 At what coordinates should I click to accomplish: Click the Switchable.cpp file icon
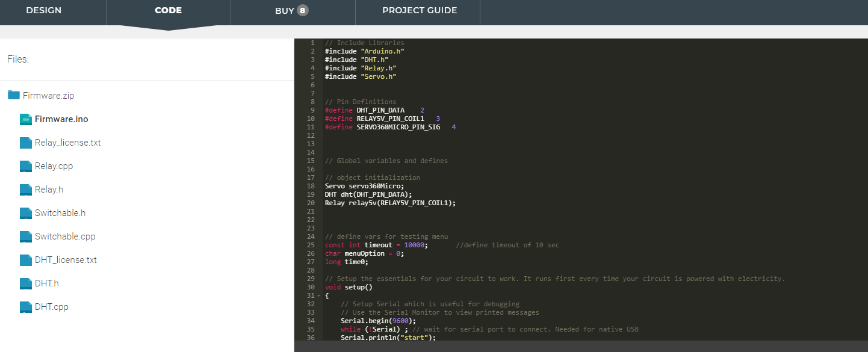(x=25, y=236)
